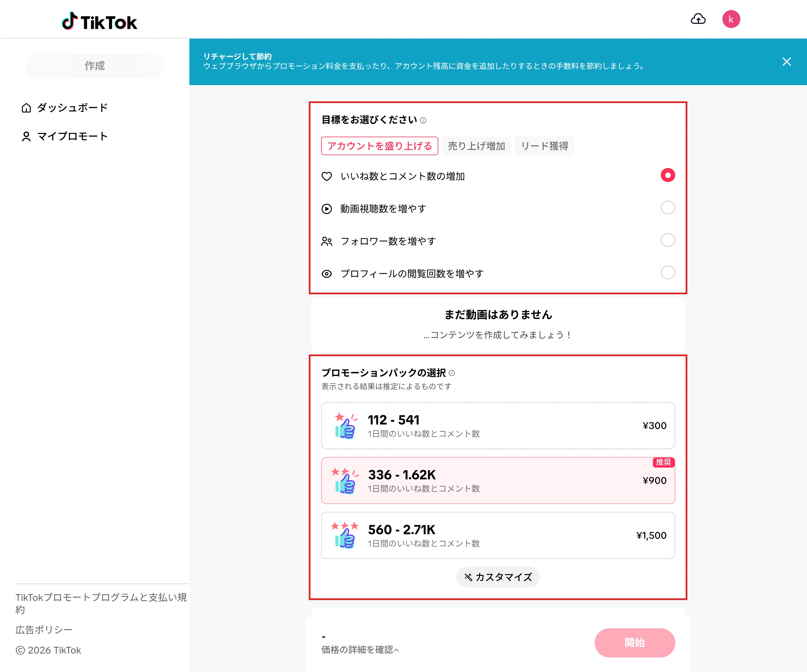Viewport: 807px width, 672px height.
Task: Switch to the 売り上げ増加 tab
Action: point(476,146)
